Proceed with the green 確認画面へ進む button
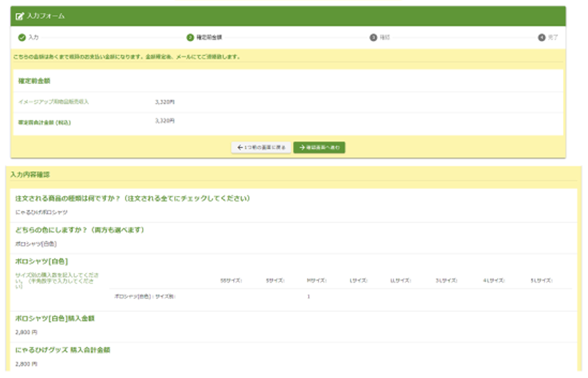This screenshot has height=378, width=588. coord(319,147)
